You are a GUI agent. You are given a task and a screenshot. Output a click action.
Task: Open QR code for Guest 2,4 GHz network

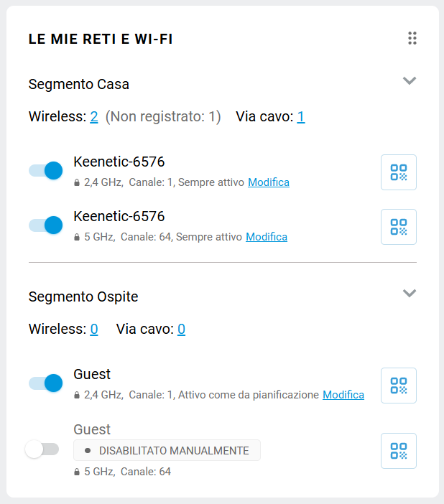tap(398, 386)
